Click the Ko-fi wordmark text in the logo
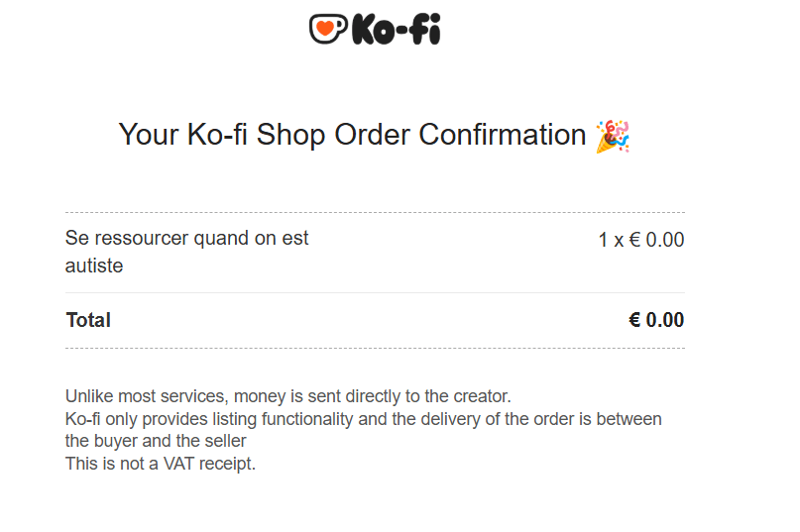Screen dimensions: 800x532 [x=396, y=30]
